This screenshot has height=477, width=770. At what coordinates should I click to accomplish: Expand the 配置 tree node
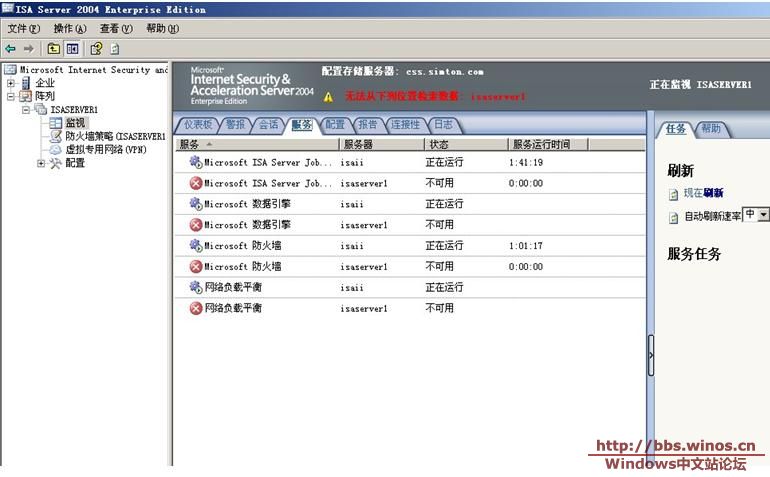point(41,163)
